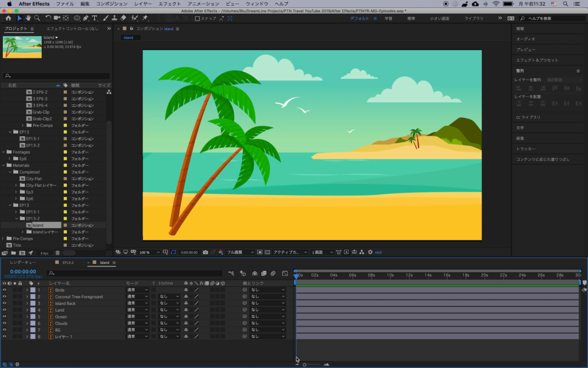Click the Rotation tool icon

[x=48, y=18]
